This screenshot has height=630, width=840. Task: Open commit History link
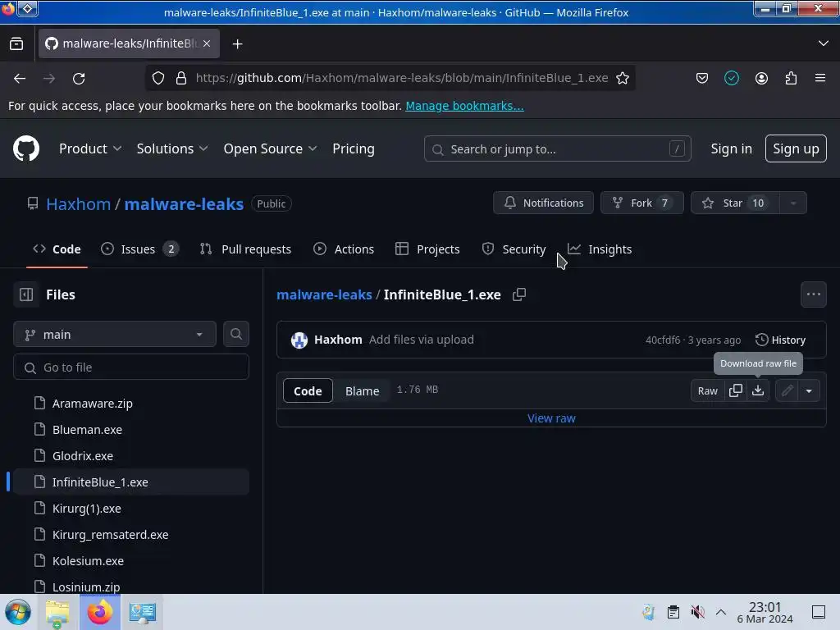780,340
